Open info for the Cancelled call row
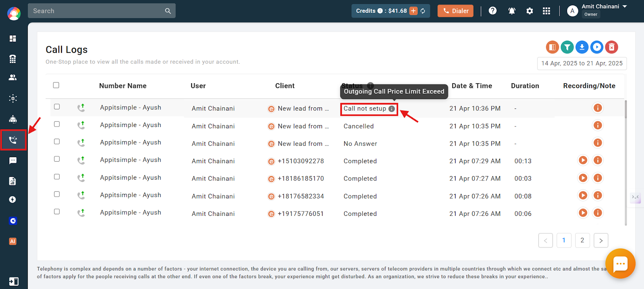This screenshot has height=289, width=644. click(x=598, y=125)
